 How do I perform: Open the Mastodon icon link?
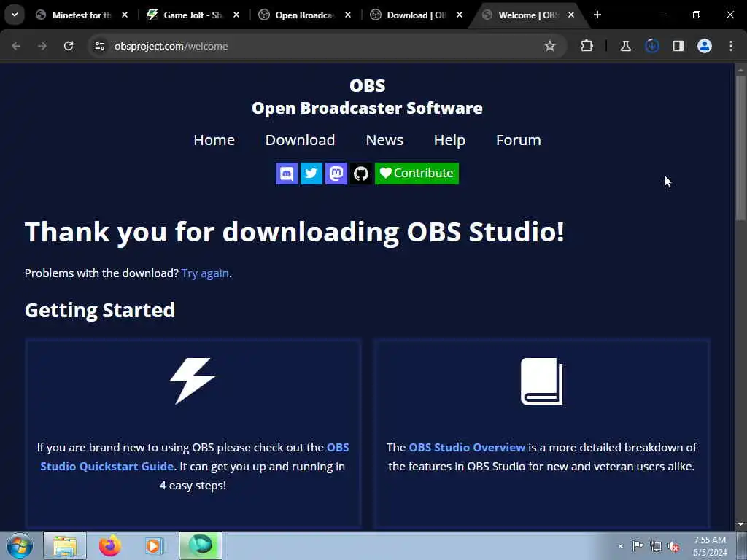(x=336, y=174)
